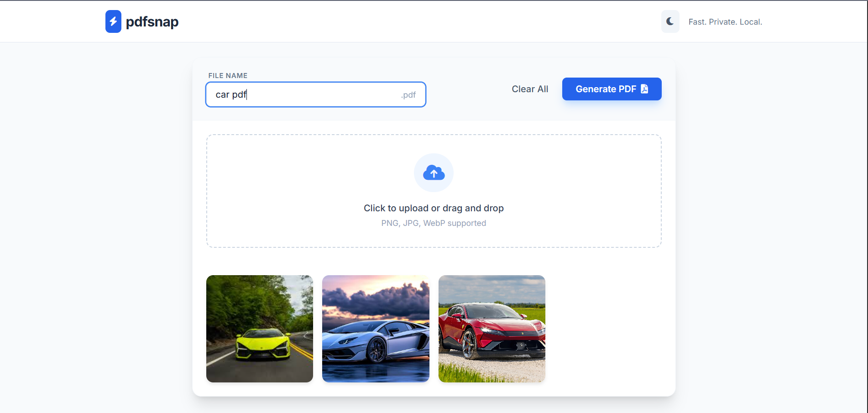Click the 'Fast. Private. Local.' tagline
Image resolution: width=868 pixels, height=413 pixels.
[x=725, y=22]
